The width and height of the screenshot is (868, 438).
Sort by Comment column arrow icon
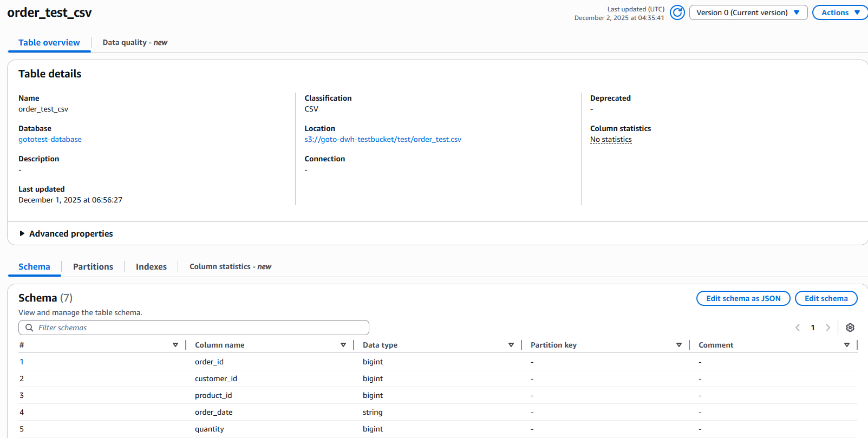(x=846, y=345)
